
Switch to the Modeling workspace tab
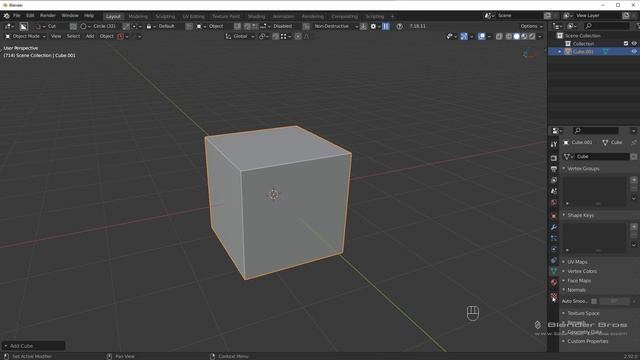point(138,16)
